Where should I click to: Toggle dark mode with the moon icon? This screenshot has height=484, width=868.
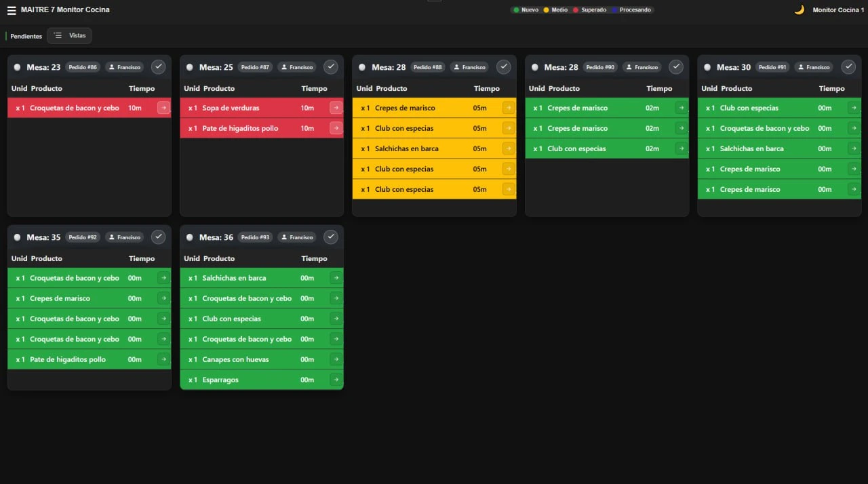[800, 9]
